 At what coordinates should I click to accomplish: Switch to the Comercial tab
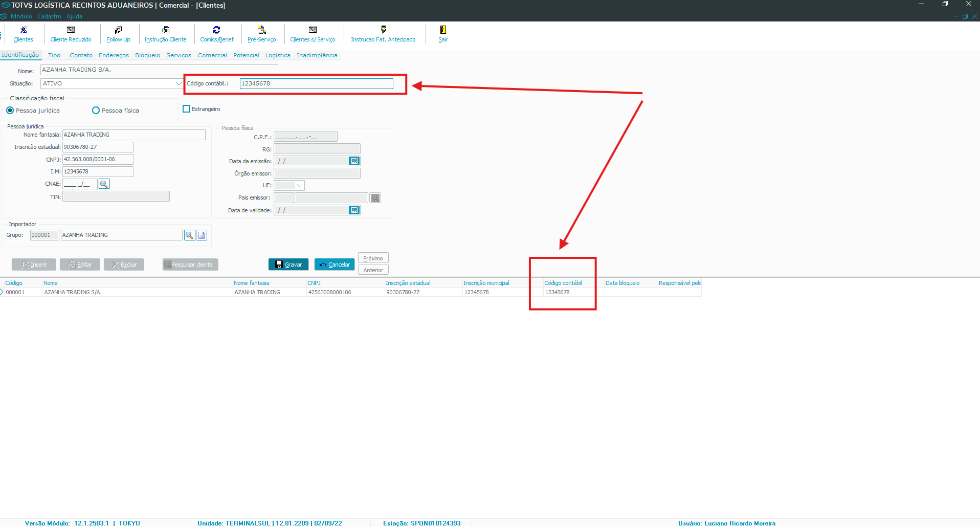pos(212,55)
